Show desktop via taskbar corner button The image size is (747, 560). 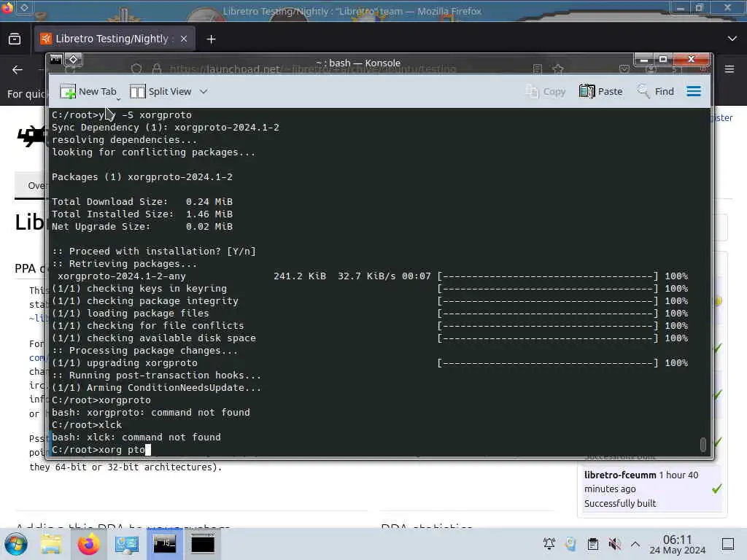click(728, 544)
